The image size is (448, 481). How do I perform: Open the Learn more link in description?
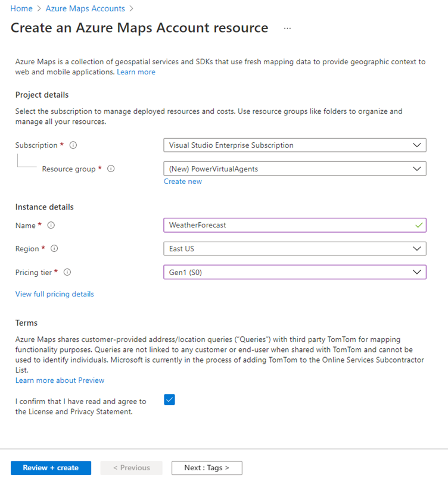(136, 72)
